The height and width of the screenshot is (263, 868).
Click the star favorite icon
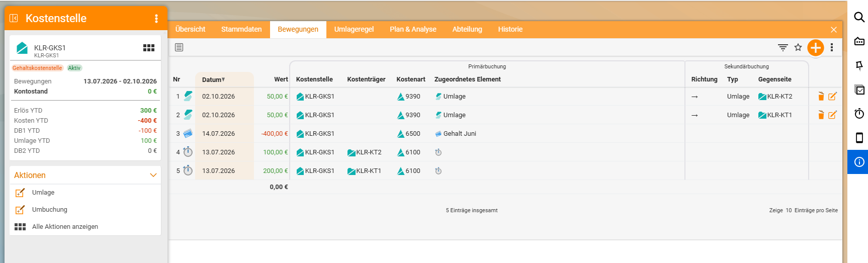coord(798,47)
